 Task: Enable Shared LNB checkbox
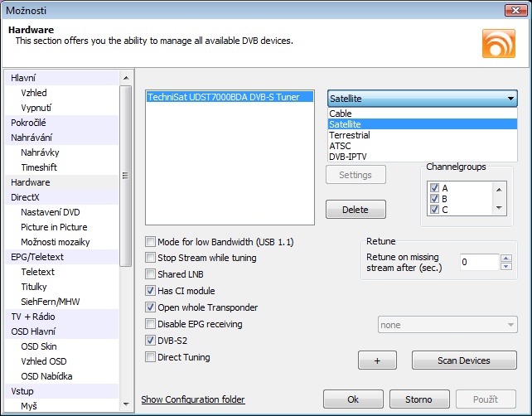[x=151, y=274]
